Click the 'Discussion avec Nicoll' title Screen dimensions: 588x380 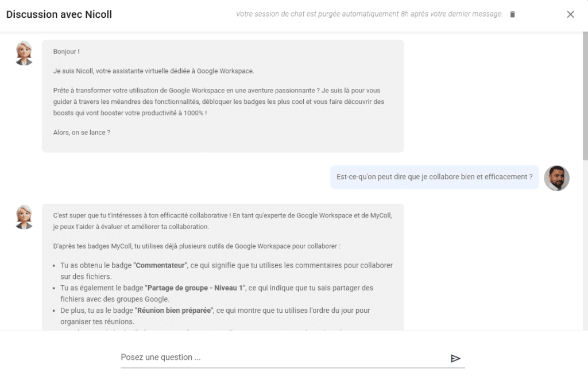coord(59,14)
